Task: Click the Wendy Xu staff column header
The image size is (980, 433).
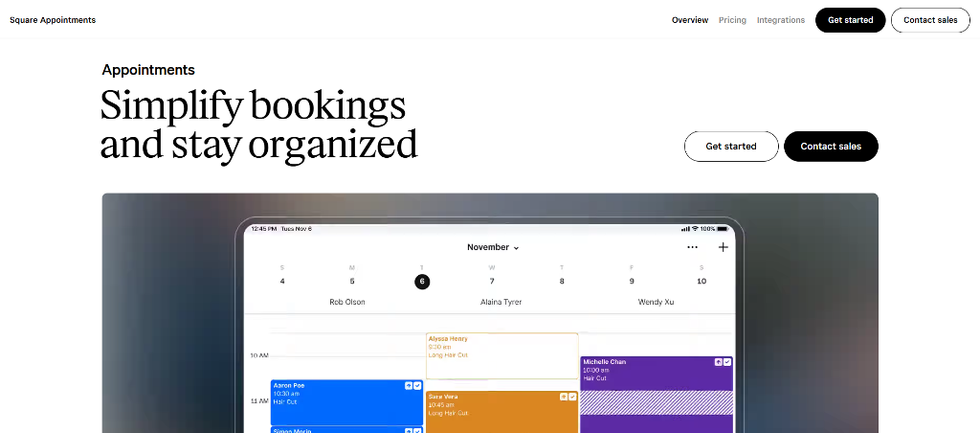Action: [x=657, y=302]
